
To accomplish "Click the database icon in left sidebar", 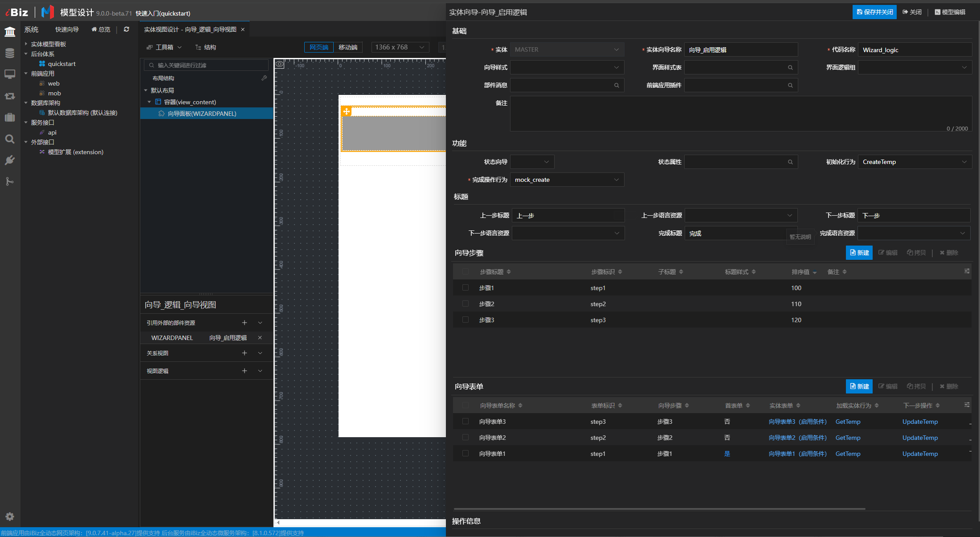I will 10,53.
